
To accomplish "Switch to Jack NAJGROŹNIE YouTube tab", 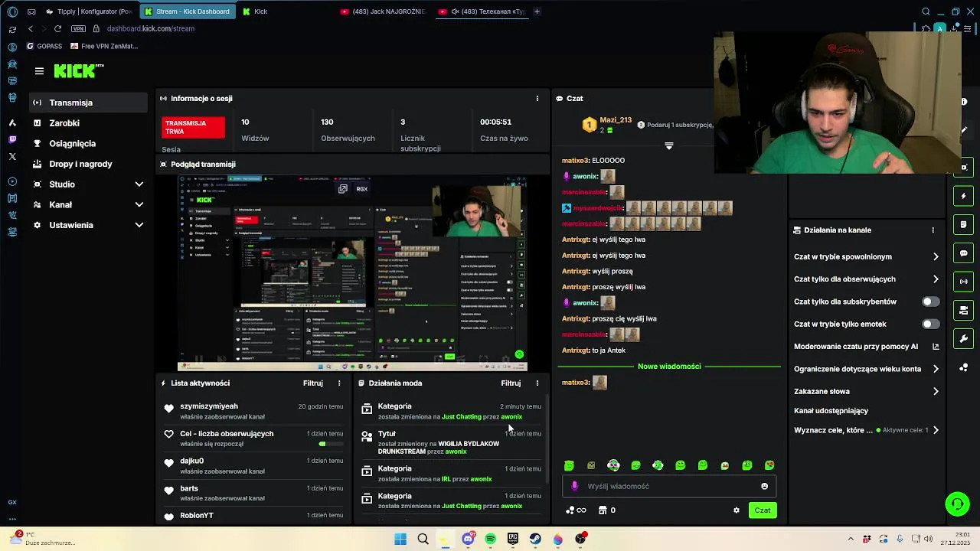I will click(x=383, y=11).
